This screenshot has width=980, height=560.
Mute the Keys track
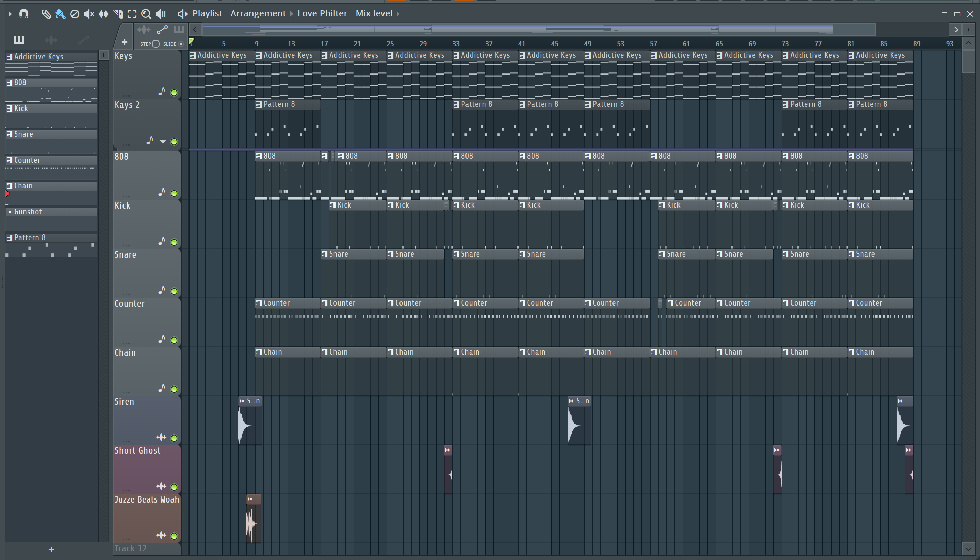pyautogui.click(x=174, y=93)
